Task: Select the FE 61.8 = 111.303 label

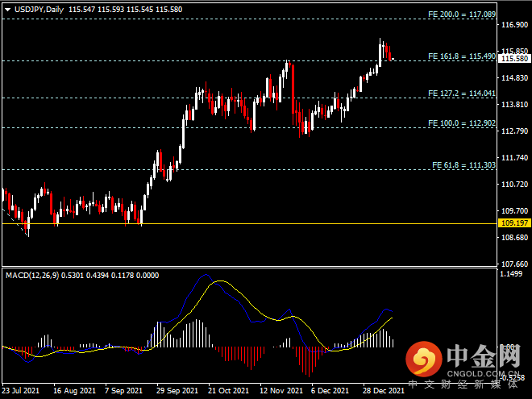Action: [x=463, y=165]
